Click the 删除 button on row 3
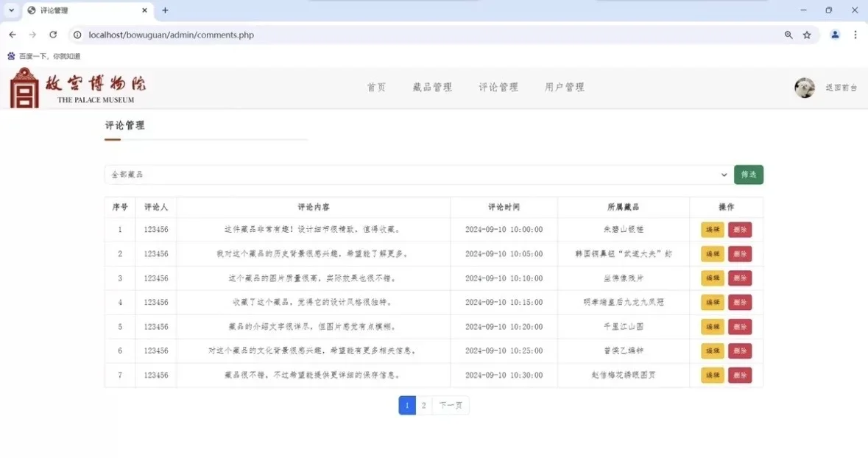 [x=739, y=278]
